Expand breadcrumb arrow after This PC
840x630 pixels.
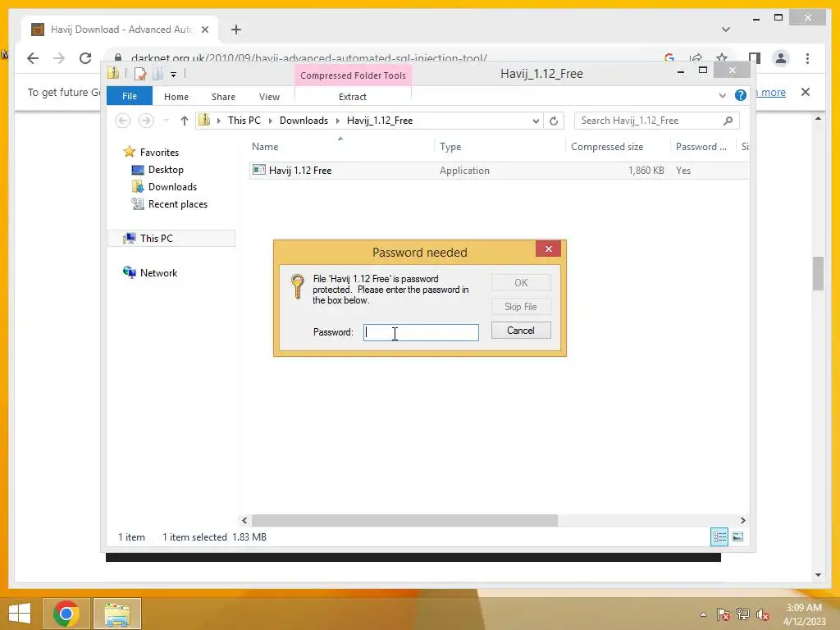tap(271, 121)
